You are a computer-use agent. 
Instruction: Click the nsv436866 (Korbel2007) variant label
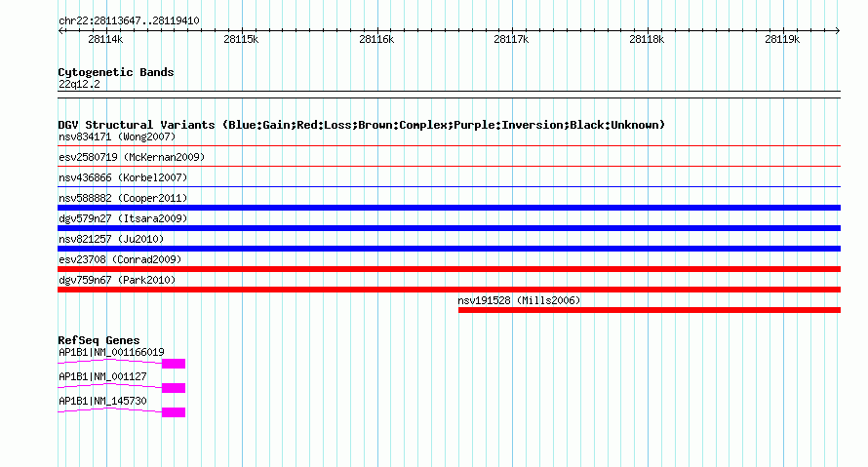tap(123, 177)
